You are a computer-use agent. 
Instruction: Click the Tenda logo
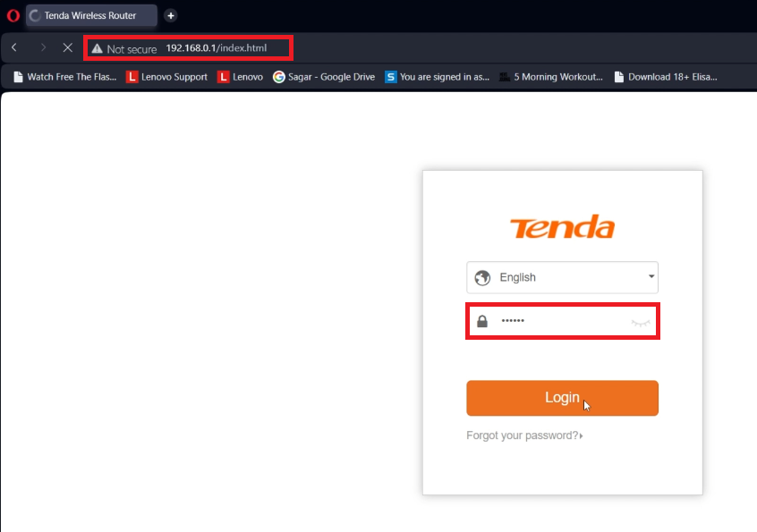pyautogui.click(x=563, y=227)
